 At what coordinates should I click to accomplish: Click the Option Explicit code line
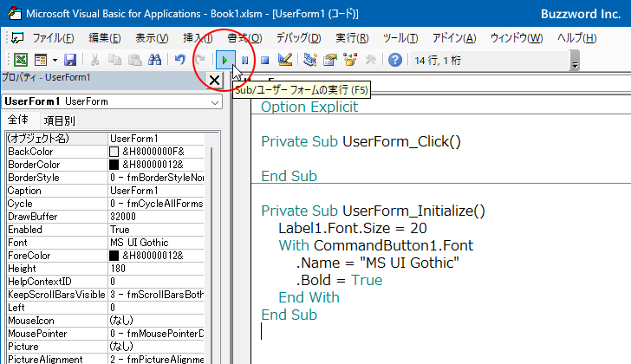click(309, 107)
